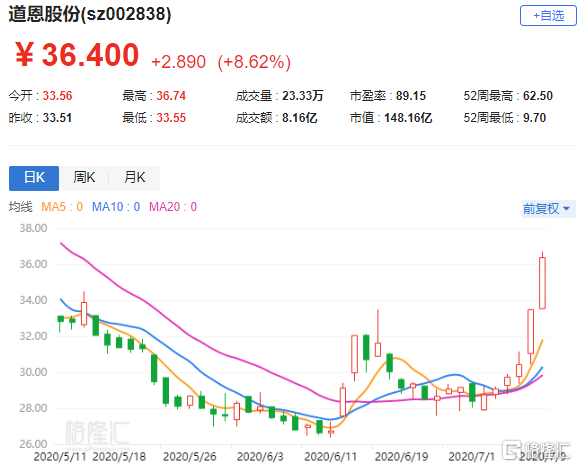
Task: Click the stock title 道恩股份(sz002838)
Action: coord(90,14)
